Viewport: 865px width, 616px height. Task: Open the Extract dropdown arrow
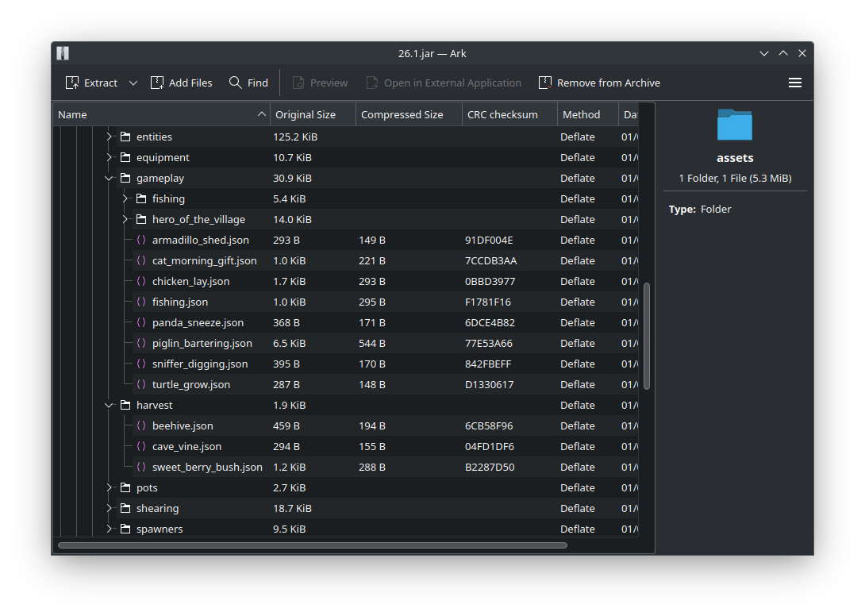133,83
